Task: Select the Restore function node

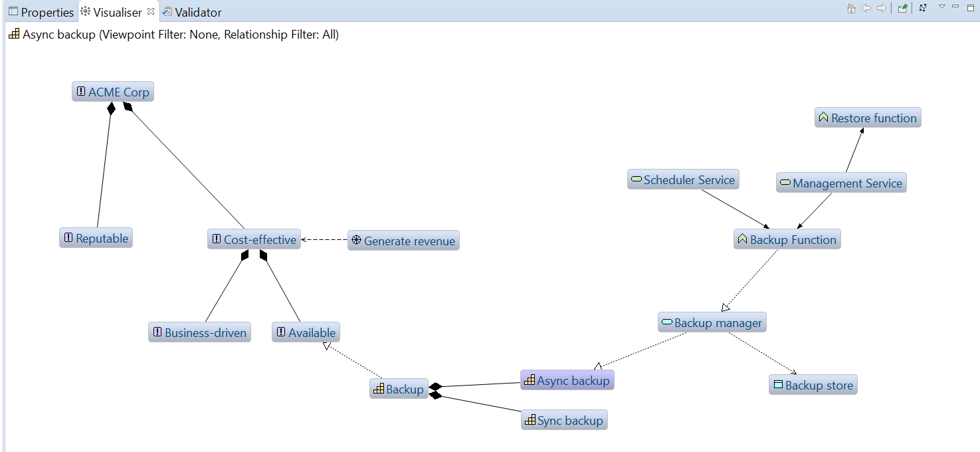Action: 868,118
